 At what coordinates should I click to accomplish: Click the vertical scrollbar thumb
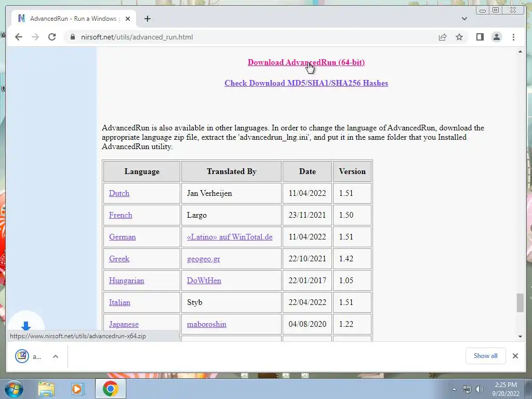[520, 303]
